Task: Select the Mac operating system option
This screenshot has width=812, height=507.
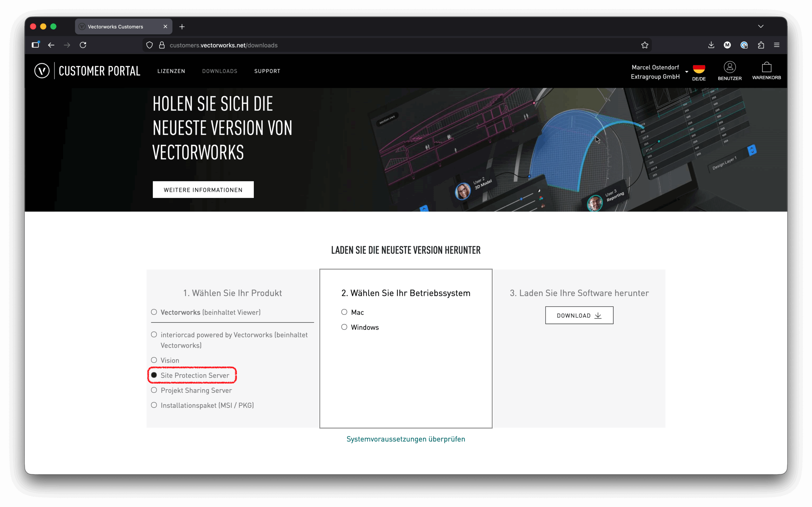Action: (344, 312)
